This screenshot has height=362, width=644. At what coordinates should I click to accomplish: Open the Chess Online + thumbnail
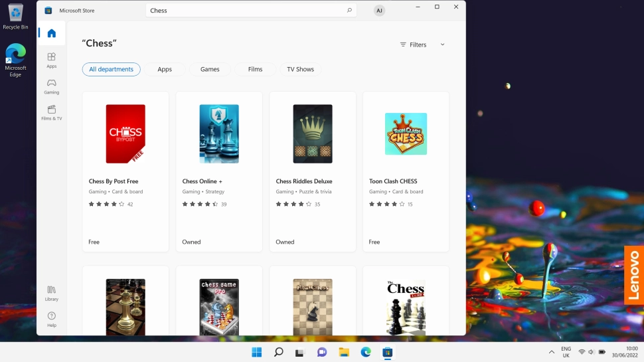click(219, 134)
